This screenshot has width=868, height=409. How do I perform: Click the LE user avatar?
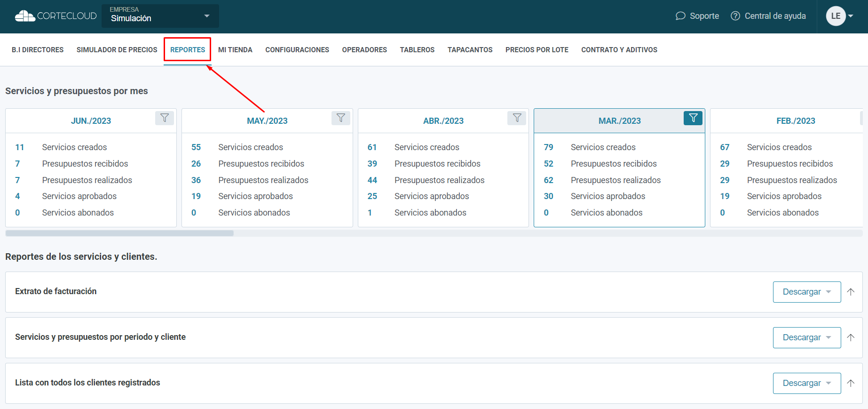836,16
